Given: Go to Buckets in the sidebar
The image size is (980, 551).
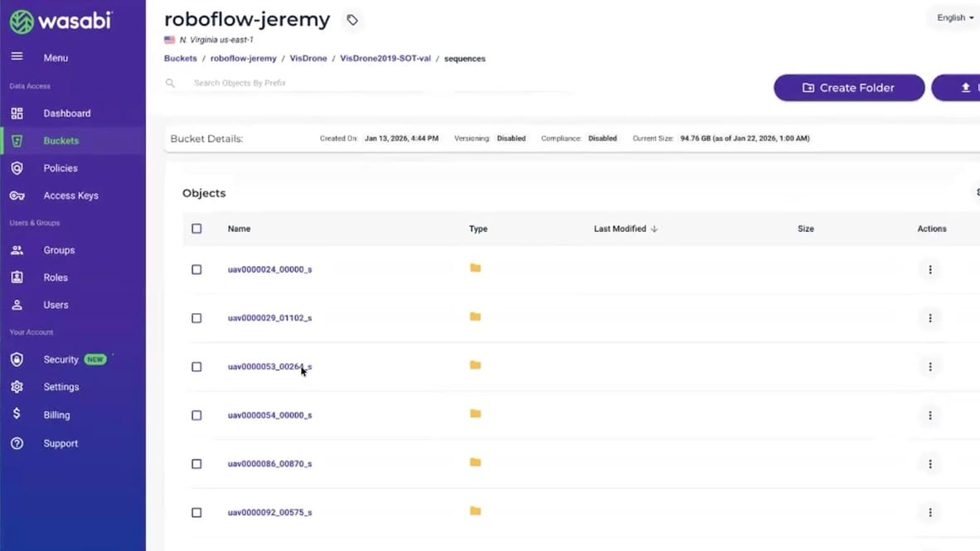Looking at the screenshot, I should coord(61,141).
